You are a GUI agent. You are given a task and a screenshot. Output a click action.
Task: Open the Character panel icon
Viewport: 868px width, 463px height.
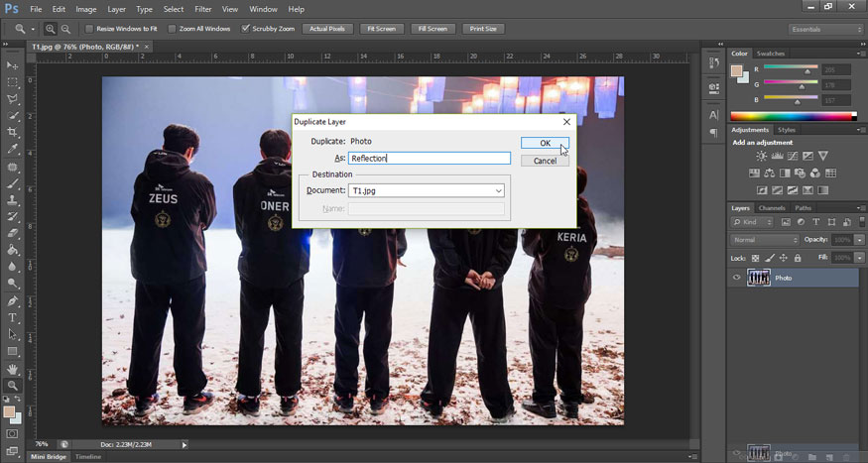coord(713,115)
